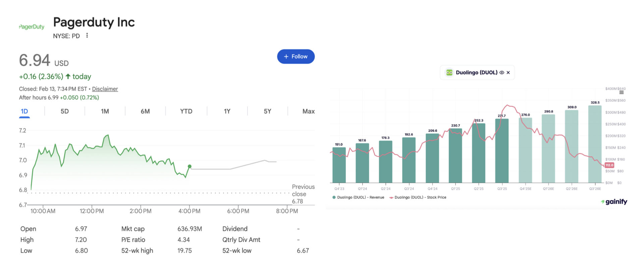This screenshot has width=644, height=275.
Task: Select the Q3'25 revenue bar labeled 271.7
Action: (502, 151)
